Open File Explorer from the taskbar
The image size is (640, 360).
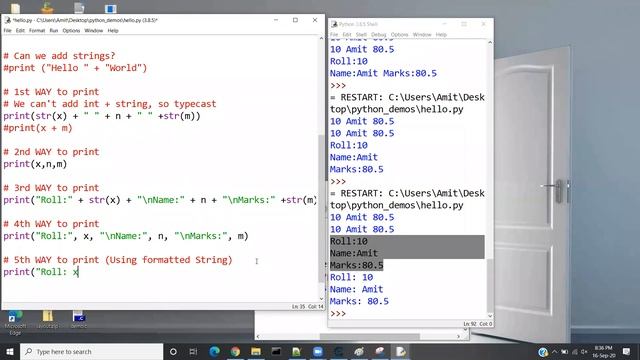coord(256,351)
